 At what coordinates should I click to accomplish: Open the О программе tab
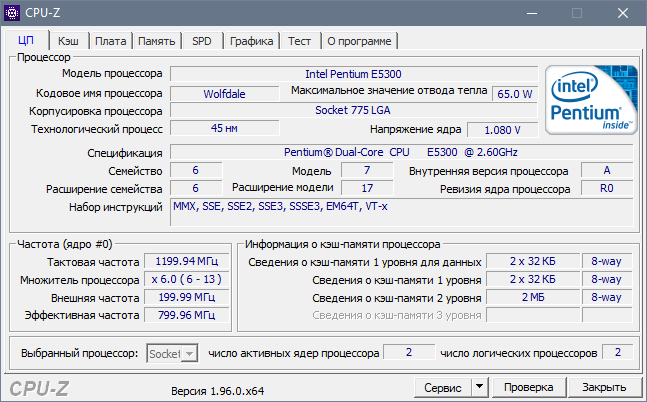point(360,41)
